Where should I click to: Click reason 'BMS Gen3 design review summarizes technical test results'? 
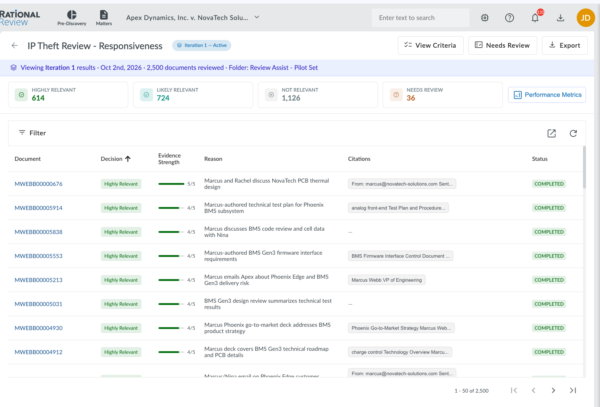(x=268, y=304)
